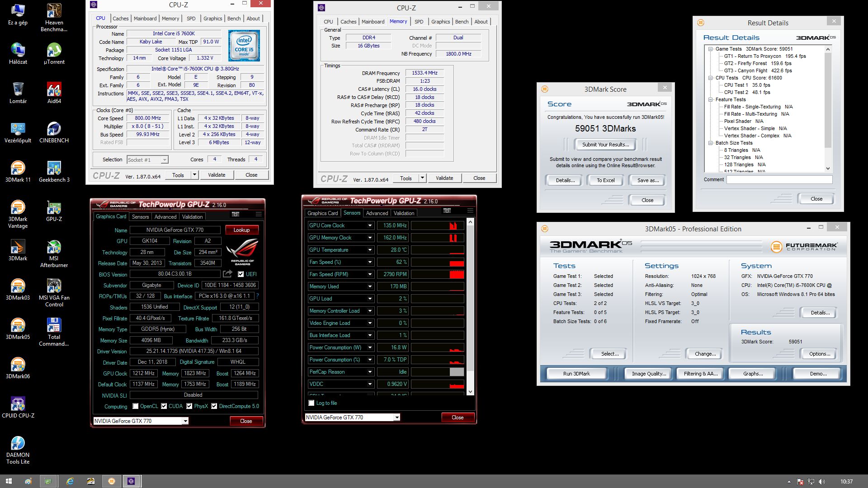Open the 3DMark 11 desktop icon
This screenshot has height=488, width=868.
click(x=18, y=172)
